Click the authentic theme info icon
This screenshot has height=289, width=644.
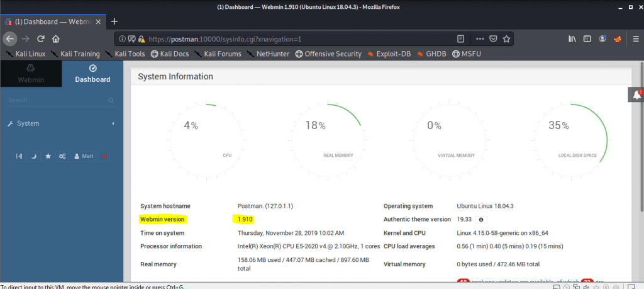tap(481, 220)
